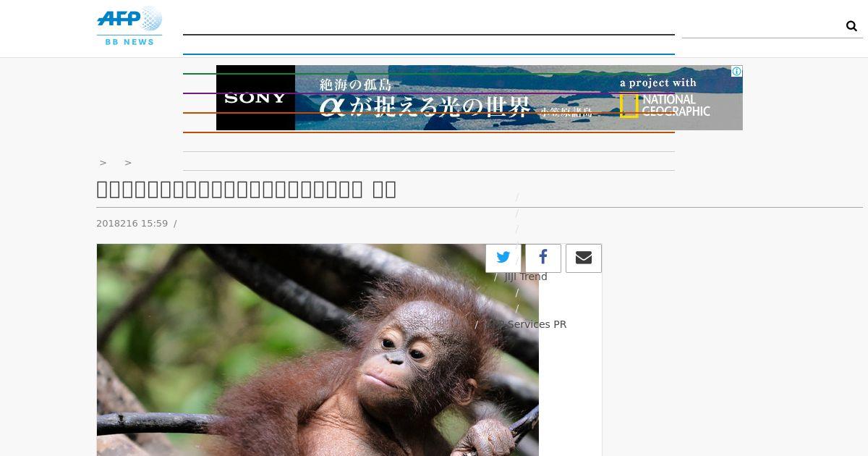Open the JIJI Trend link
Screen dimensions: 868x456
click(526, 276)
